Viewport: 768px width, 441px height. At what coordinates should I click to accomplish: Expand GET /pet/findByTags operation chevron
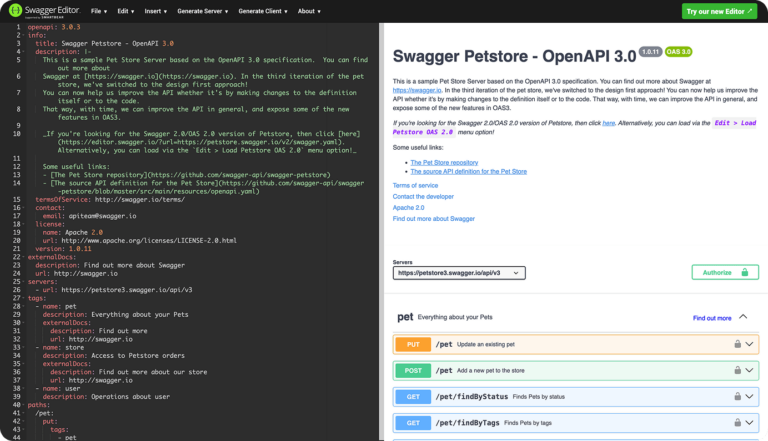pos(751,423)
